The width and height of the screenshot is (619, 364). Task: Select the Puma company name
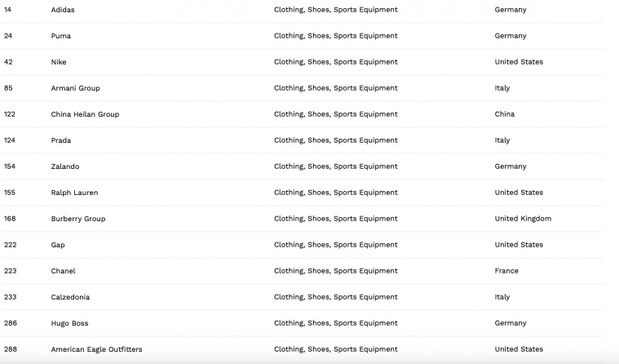[x=61, y=36]
